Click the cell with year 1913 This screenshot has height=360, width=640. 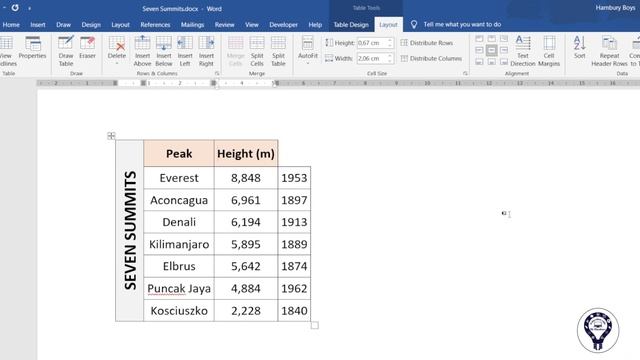(x=294, y=222)
